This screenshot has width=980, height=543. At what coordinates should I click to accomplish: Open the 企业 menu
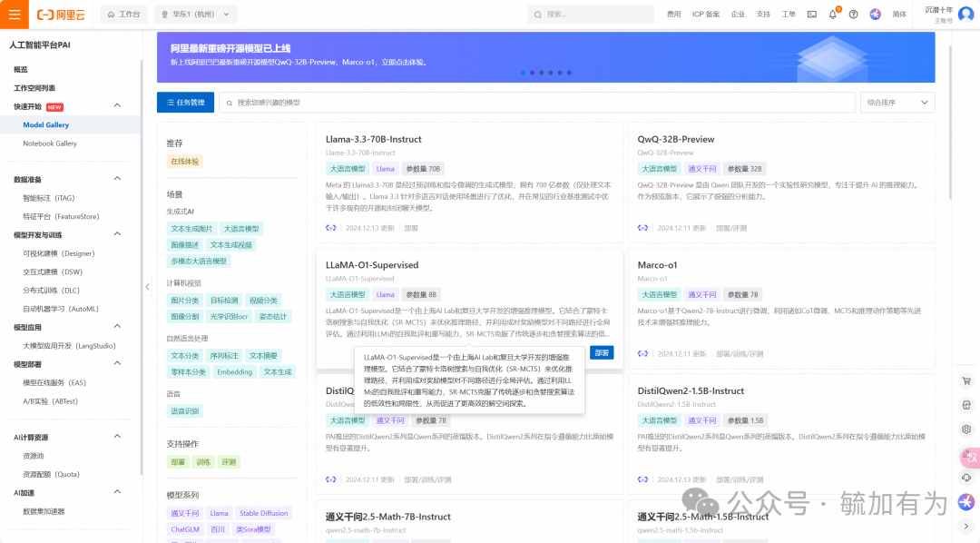[738, 15]
